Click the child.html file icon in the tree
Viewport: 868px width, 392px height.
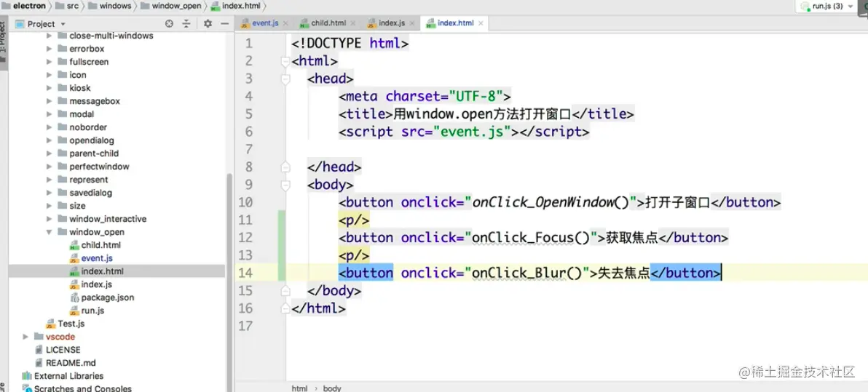[x=74, y=245]
